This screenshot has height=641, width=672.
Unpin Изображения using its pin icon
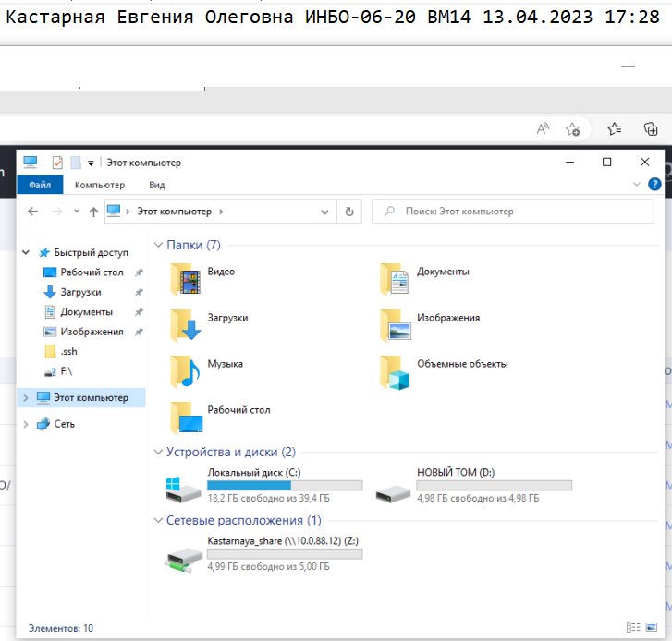pyautogui.click(x=139, y=332)
